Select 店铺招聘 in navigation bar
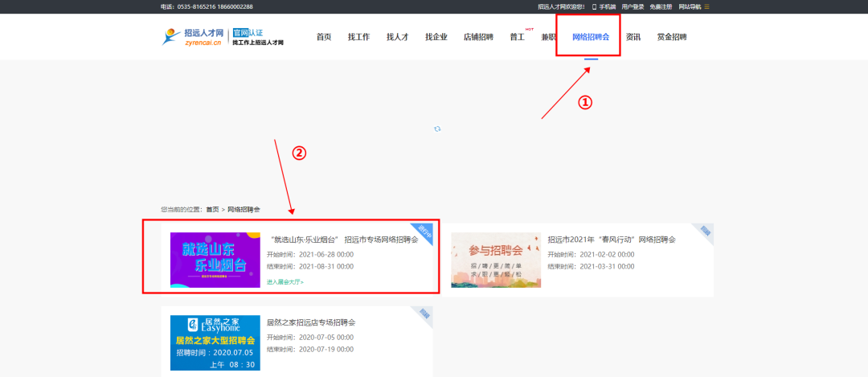Image resolution: width=868 pixels, height=377 pixels. point(478,37)
